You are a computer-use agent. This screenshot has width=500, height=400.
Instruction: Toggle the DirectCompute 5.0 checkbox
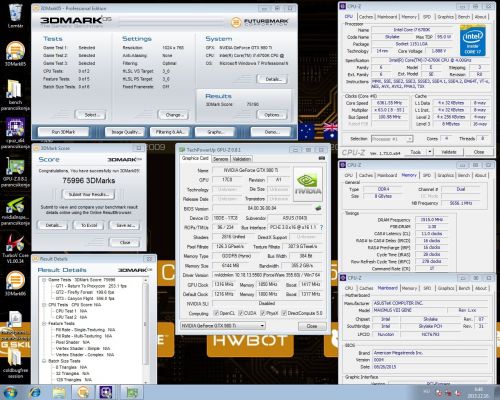click(284, 313)
